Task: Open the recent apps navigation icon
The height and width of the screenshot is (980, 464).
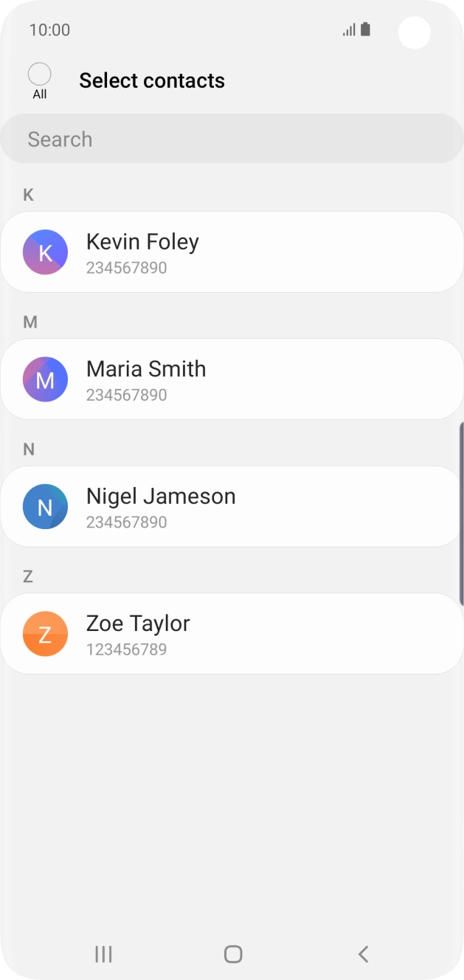Action: click(x=103, y=954)
